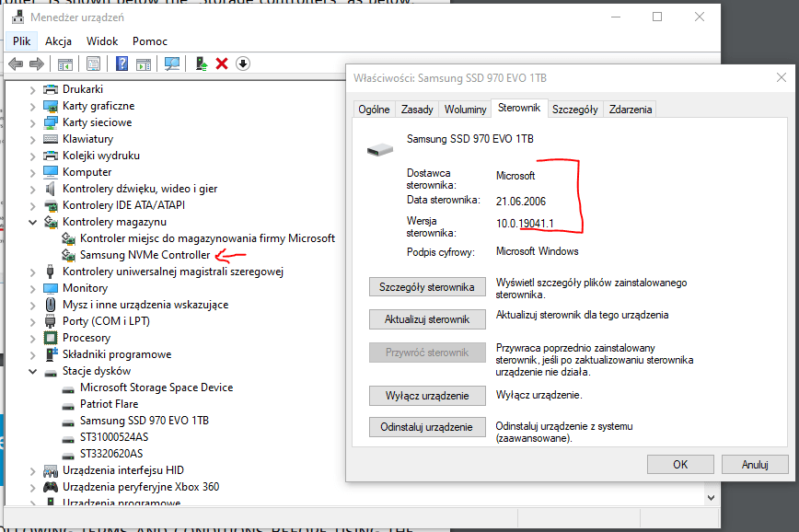Select Kontroler miejsc do magazynowania firmy Microsoft
This screenshot has height=532, width=799.
(207, 238)
